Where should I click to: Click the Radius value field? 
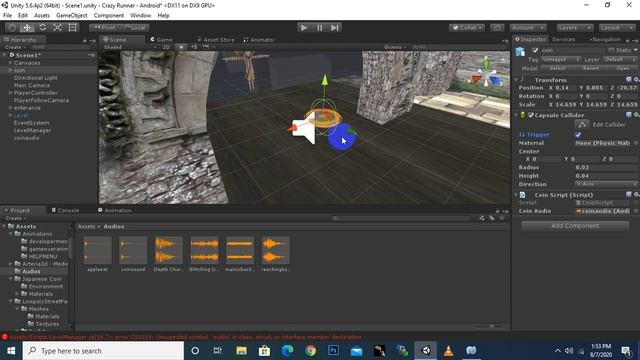[606, 167]
